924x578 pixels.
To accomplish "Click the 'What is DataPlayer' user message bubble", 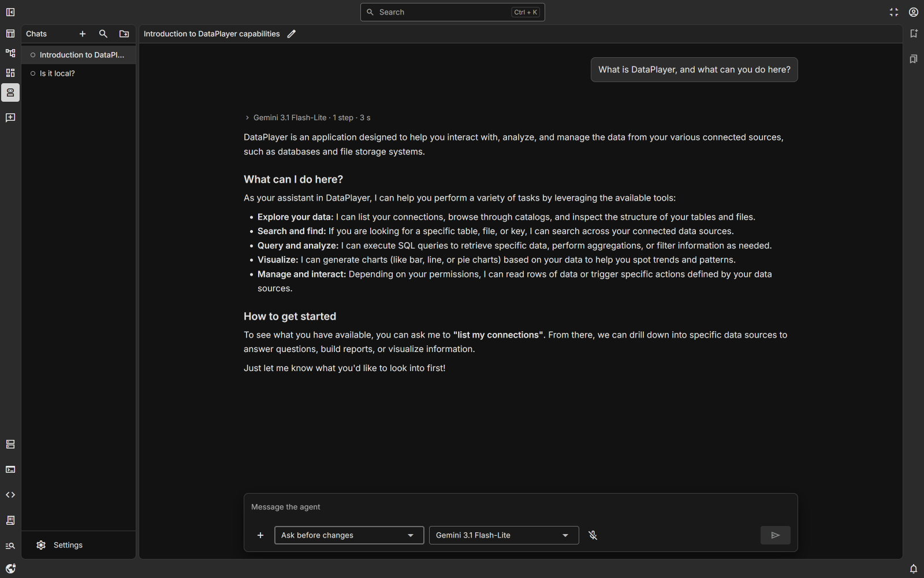I will point(694,70).
